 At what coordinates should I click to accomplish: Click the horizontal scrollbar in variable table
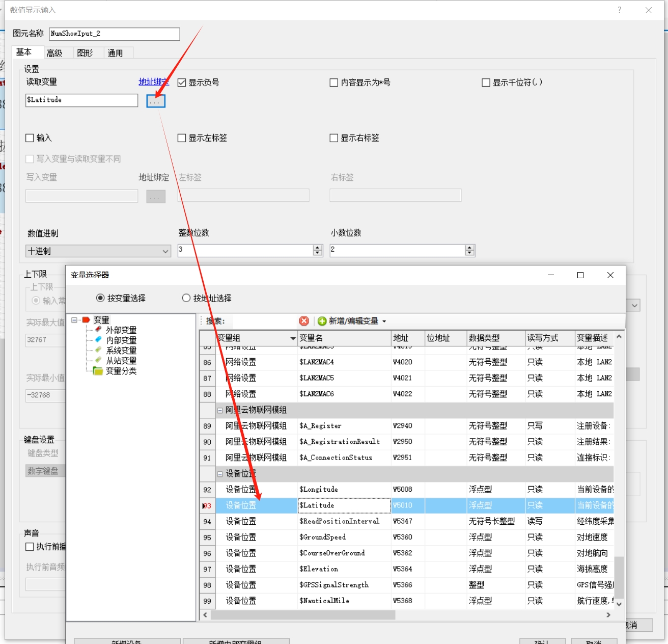click(303, 615)
